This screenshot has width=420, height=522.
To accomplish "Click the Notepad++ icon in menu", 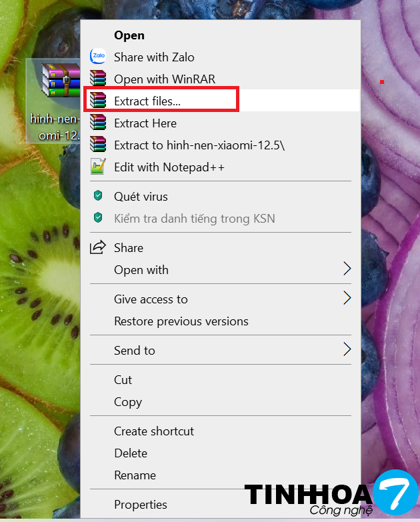I will coord(98,167).
